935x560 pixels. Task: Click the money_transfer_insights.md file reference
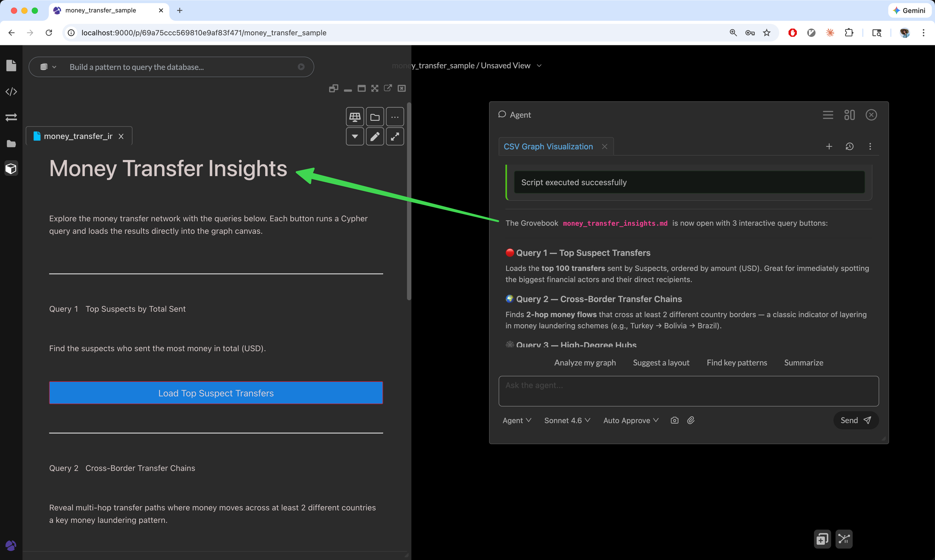[x=615, y=223]
